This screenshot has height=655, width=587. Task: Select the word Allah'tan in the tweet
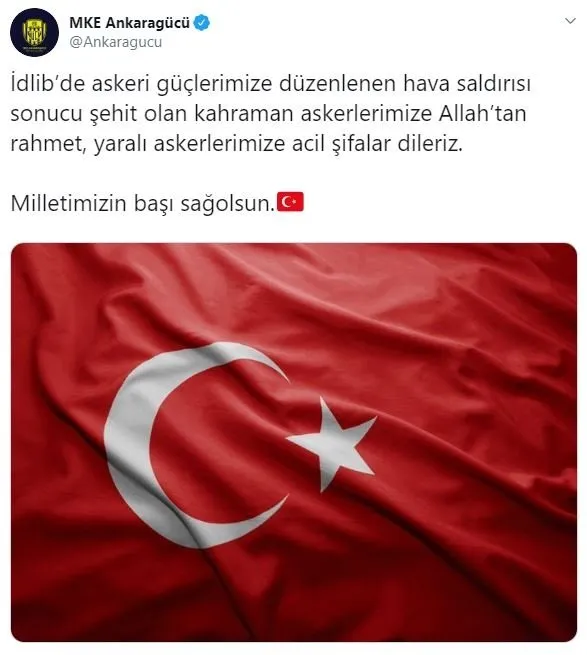pyautogui.click(x=482, y=113)
